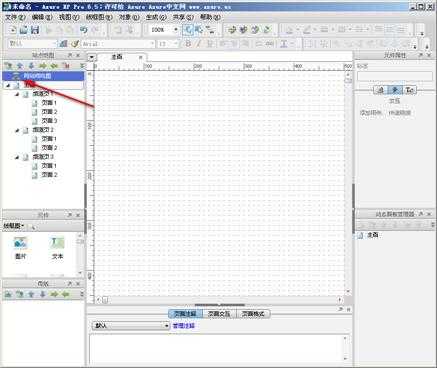Viewport: 437px width, 368px height.
Task: Click the first green indent arrow in sitemap toolbar
Action: click(x=43, y=66)
